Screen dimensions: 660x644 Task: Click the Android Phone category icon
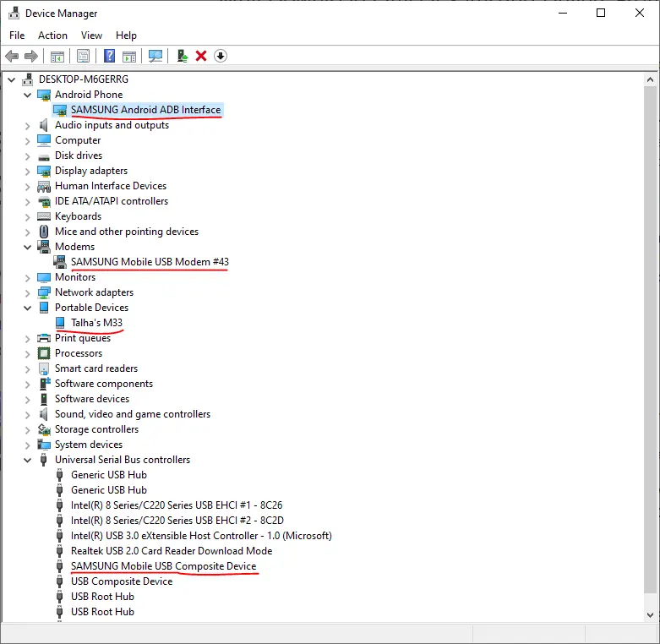[44, 96]
